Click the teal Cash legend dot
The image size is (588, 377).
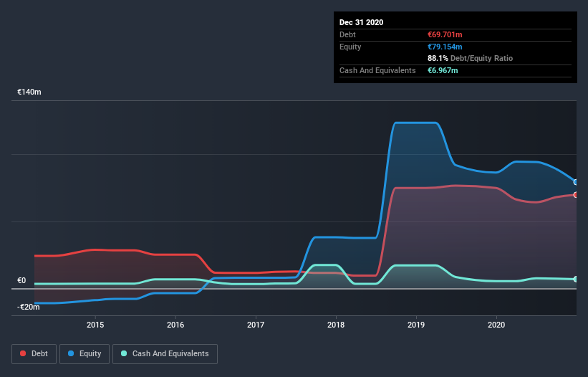click(124, 353)
